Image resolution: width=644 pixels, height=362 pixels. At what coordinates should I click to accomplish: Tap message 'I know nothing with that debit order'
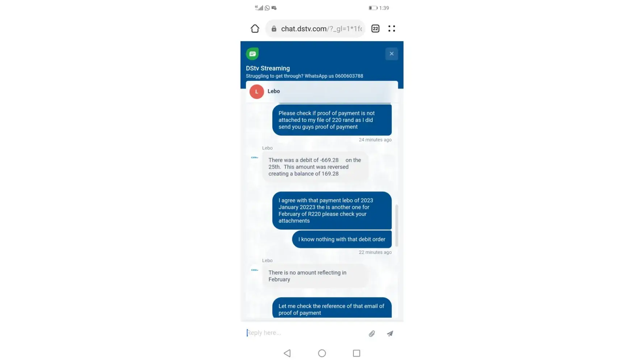(x=342, y=239)
